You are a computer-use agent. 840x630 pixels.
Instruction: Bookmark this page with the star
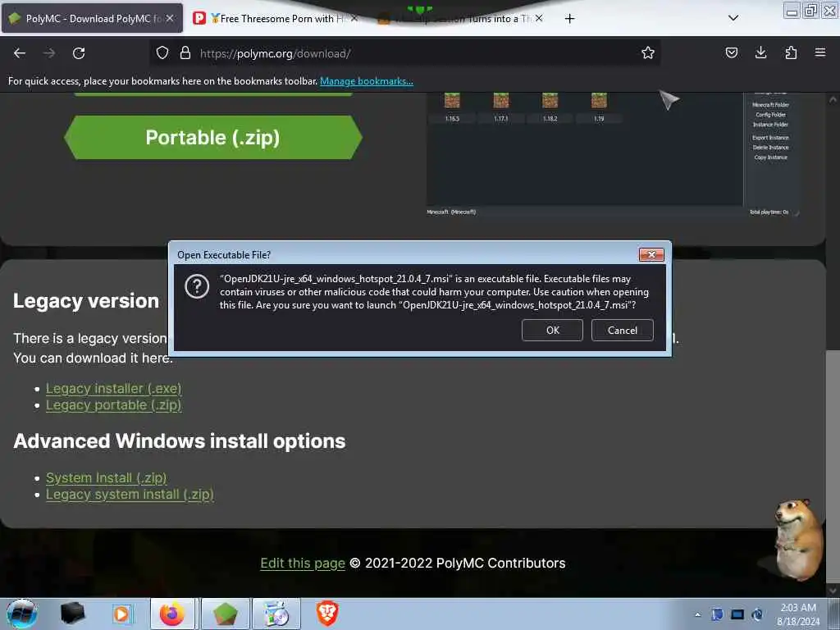(648, 53)
